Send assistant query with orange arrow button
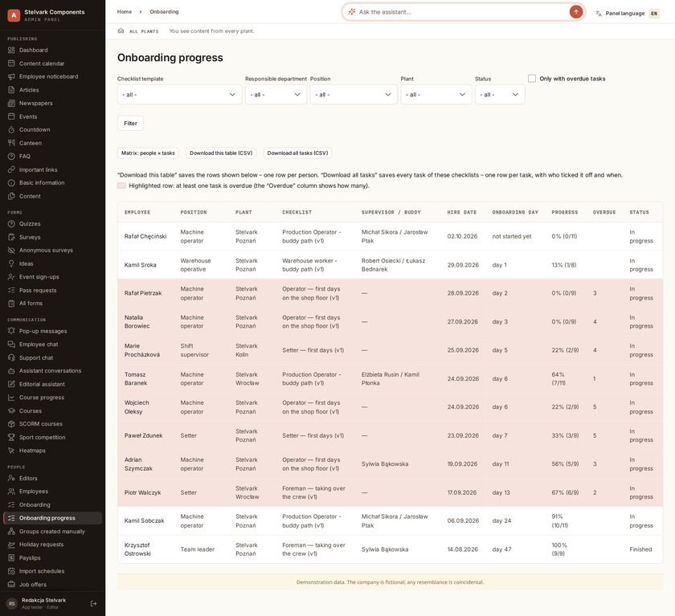This screenshot has width=675, height=616. tap(576, 12)
